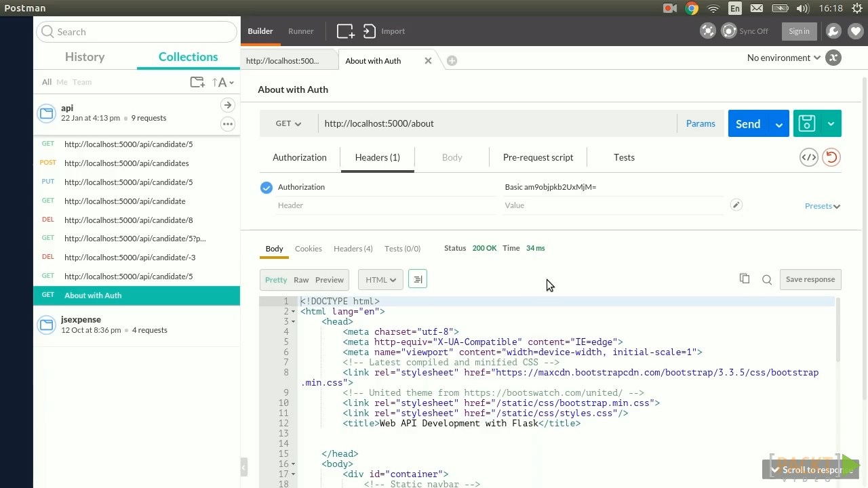The image size is (868, 488).
Task: Switch response view to Raw
Action: tap(301, 280)
